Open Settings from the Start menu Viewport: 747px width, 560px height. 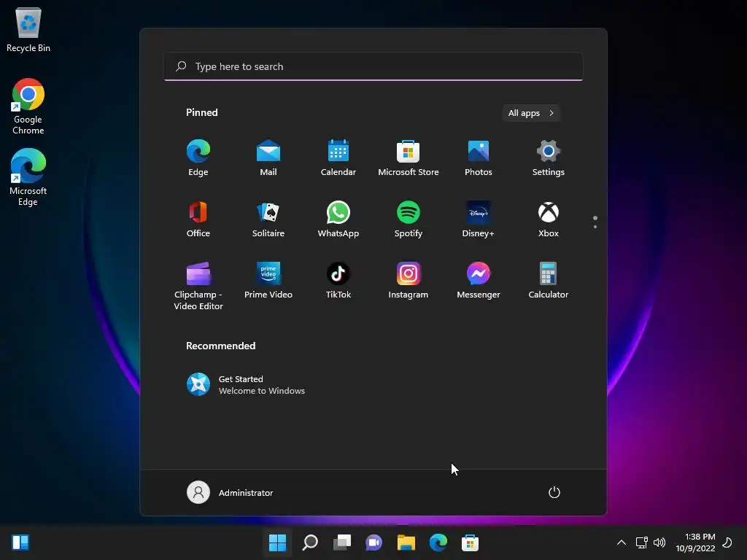tap(549, 158)
